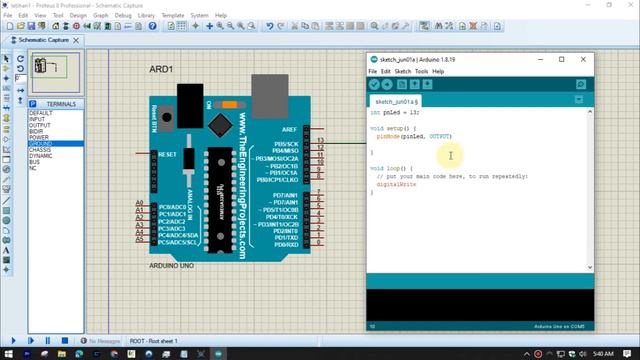Open the Proteus Library menu

[146, 16]
